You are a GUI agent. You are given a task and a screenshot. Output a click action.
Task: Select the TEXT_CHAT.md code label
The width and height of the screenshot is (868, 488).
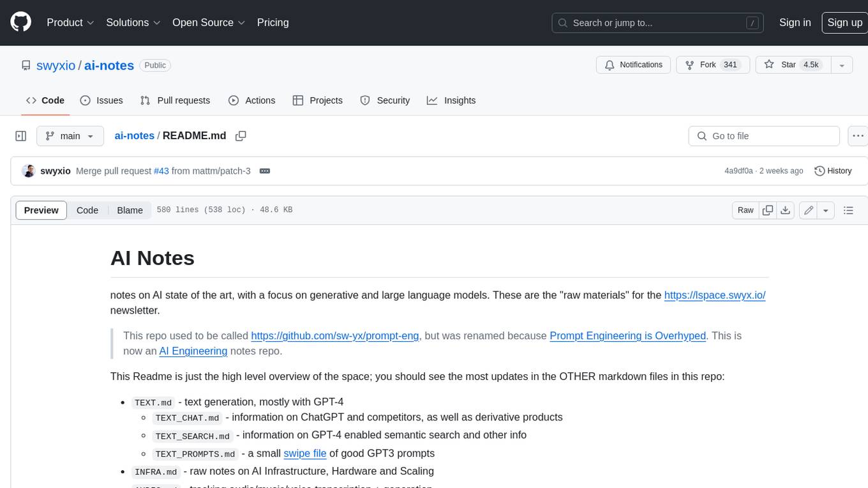tap(188, 418)
